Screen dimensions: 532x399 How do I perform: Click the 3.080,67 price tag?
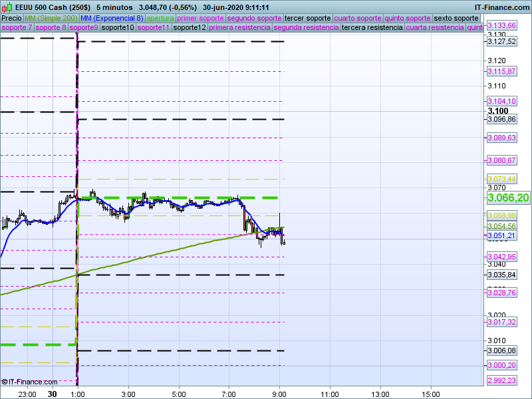[x=502, y=160]
